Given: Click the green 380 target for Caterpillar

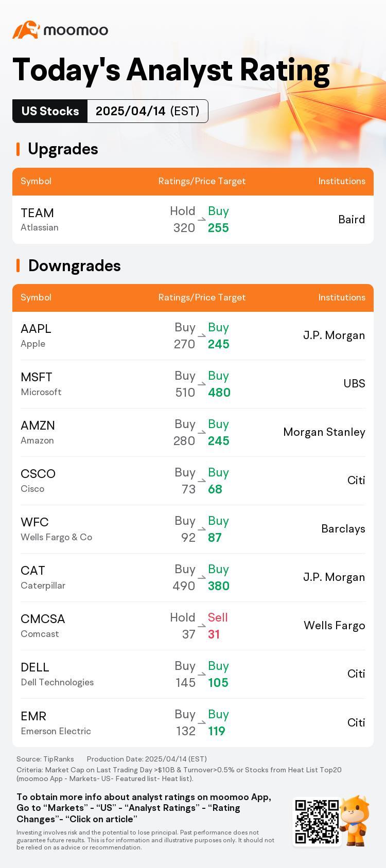Looking at the screenshot, I should click(219, 586).
